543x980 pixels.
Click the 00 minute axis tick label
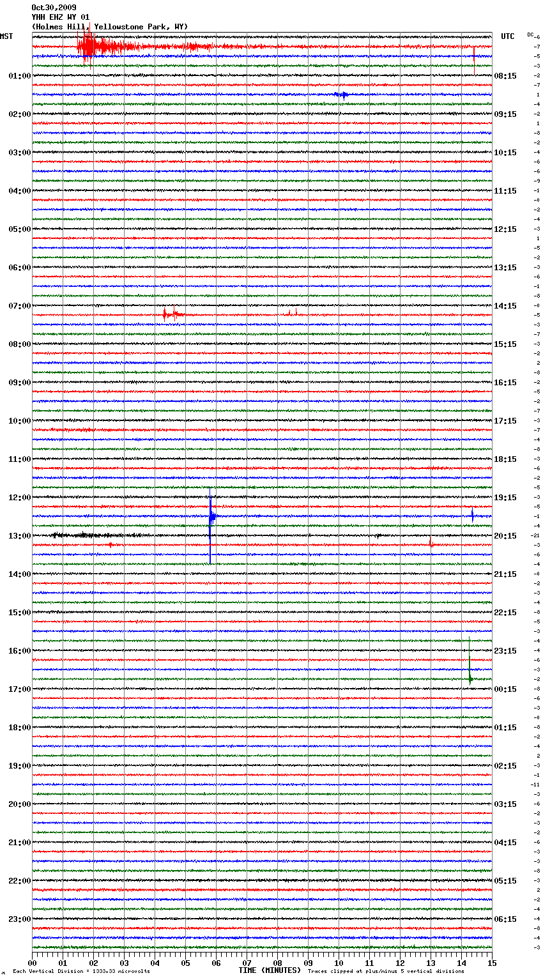tap(33, 963)
